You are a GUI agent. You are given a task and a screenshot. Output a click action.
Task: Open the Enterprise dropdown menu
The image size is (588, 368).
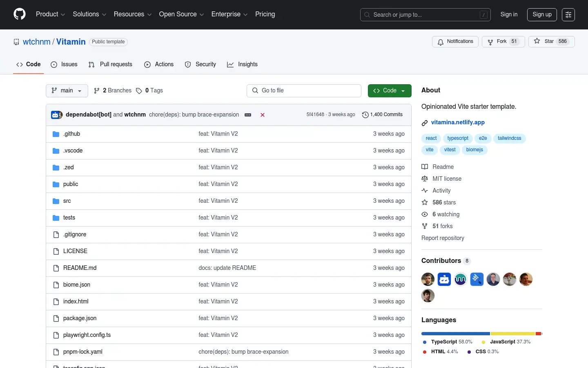click(229, 14)
